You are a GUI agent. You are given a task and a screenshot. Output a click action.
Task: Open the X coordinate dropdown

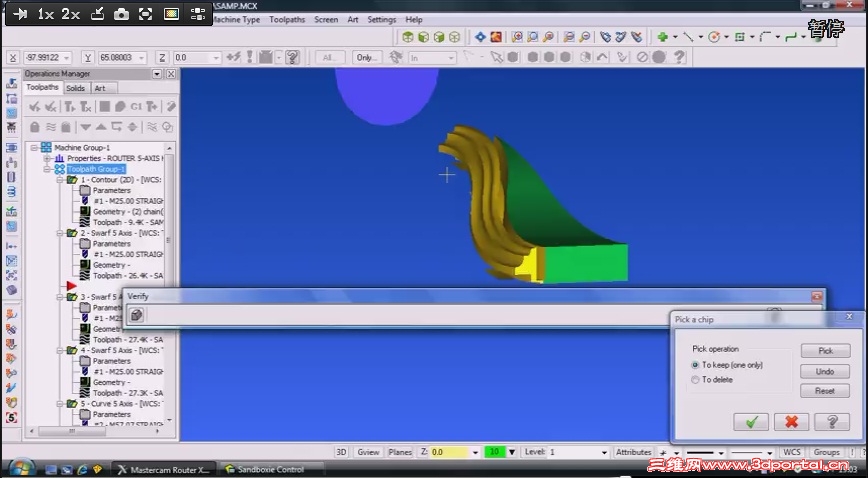(66, 58)
